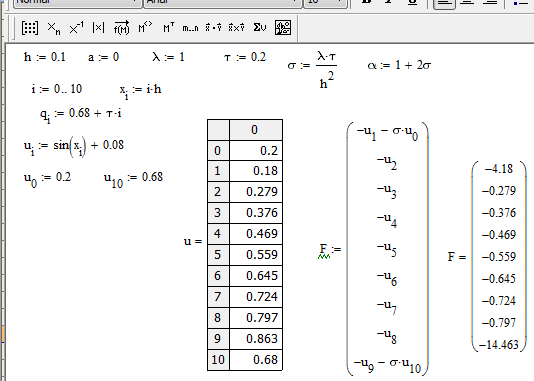Click row index 10 of u table
This screenshot has height=381, width=534.
click(x=218, y=360)
